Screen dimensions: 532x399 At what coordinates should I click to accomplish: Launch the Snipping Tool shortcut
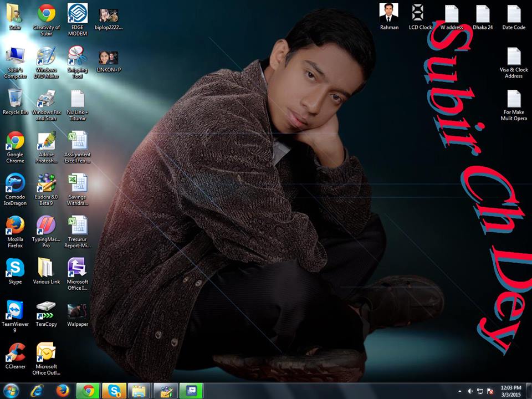coord(78,63)
